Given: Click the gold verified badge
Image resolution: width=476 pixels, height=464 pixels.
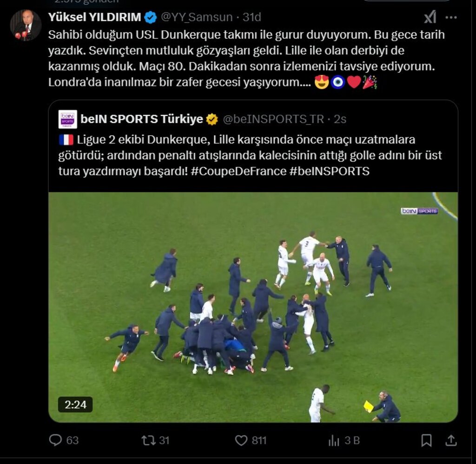Looking at the screenshot, I should point(212,119).
